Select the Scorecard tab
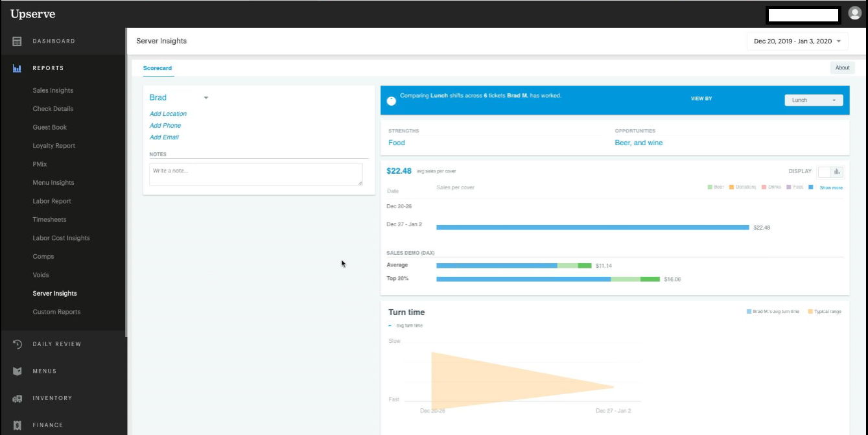The height and width of the screenshot is (435, 868). pos(158,68)
